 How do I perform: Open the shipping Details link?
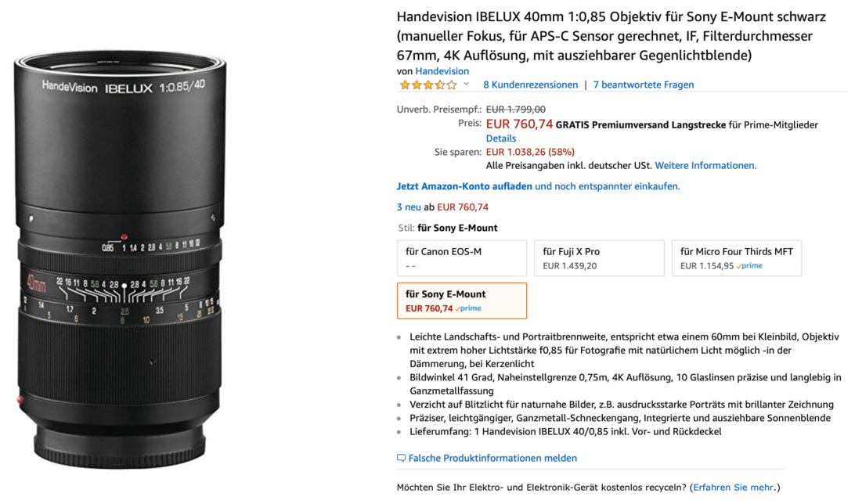500,139
